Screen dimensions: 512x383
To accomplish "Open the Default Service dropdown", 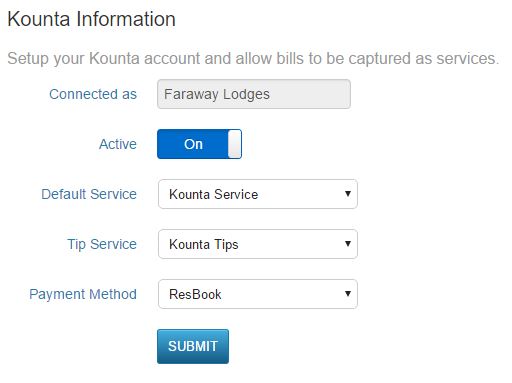I will pyautogui.click(x=258, y=194).
